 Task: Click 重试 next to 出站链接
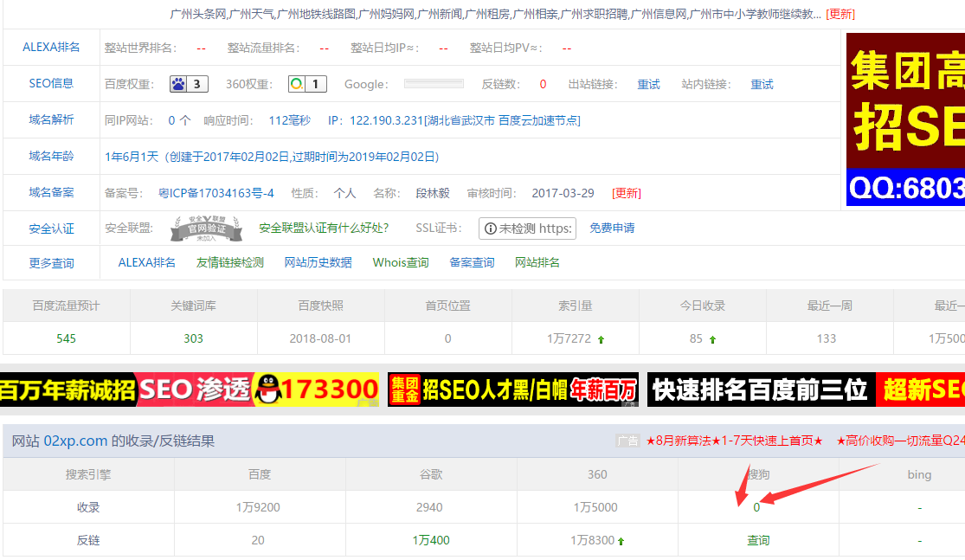pos(648,84)
